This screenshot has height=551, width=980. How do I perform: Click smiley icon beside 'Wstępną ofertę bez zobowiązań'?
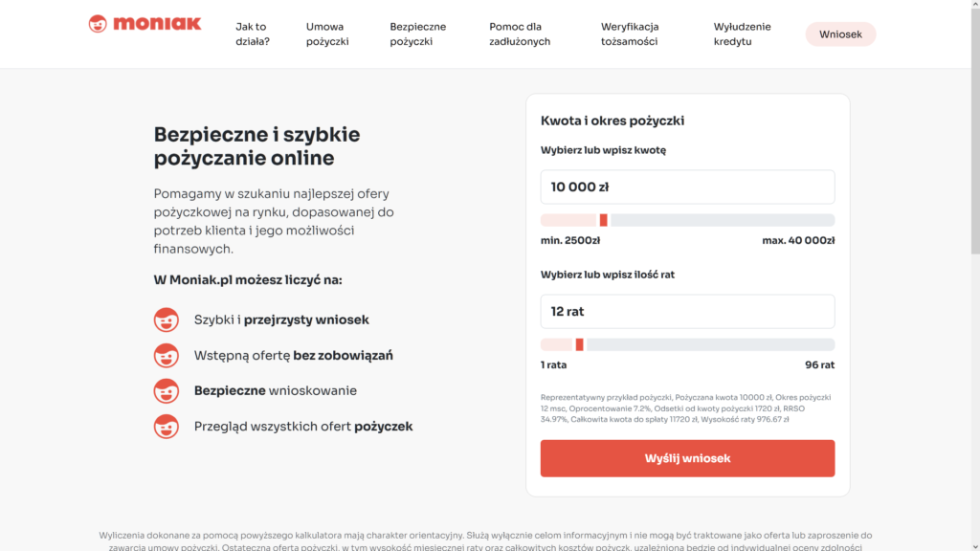167,356
